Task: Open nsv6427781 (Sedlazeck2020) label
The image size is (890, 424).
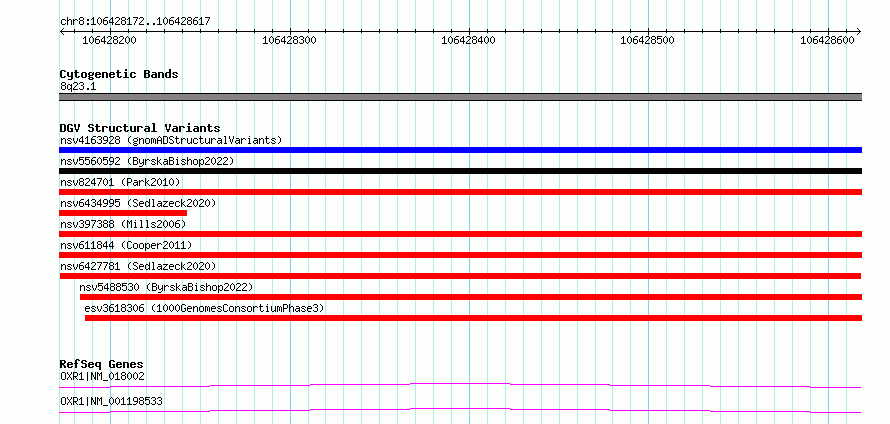Action: point(138,266)
